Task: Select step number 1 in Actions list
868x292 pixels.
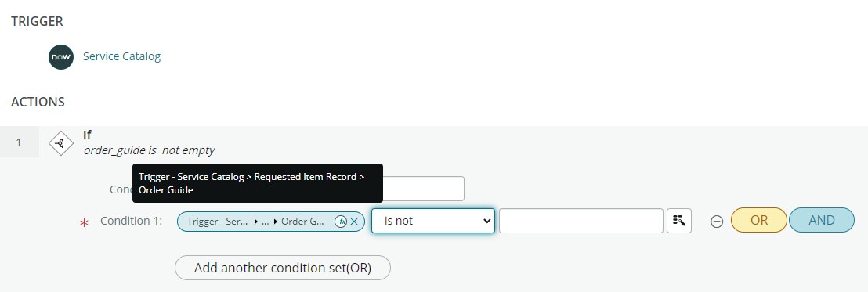Action: [19, 142]
